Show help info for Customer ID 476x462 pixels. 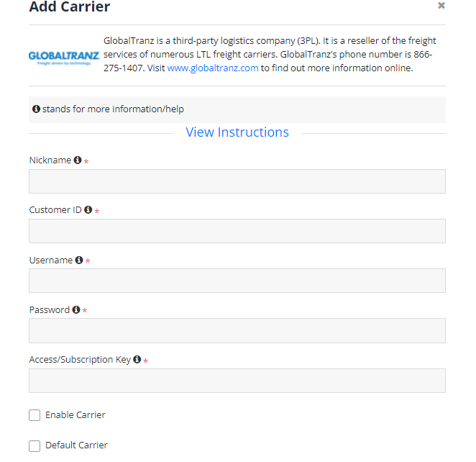click(88, 209)
